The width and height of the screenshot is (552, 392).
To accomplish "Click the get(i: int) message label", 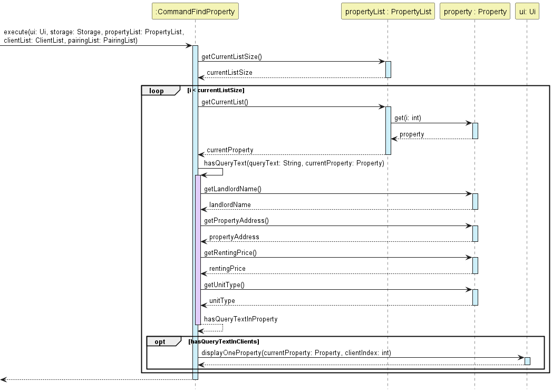I will pyautogui.click(x=408, y=118).
